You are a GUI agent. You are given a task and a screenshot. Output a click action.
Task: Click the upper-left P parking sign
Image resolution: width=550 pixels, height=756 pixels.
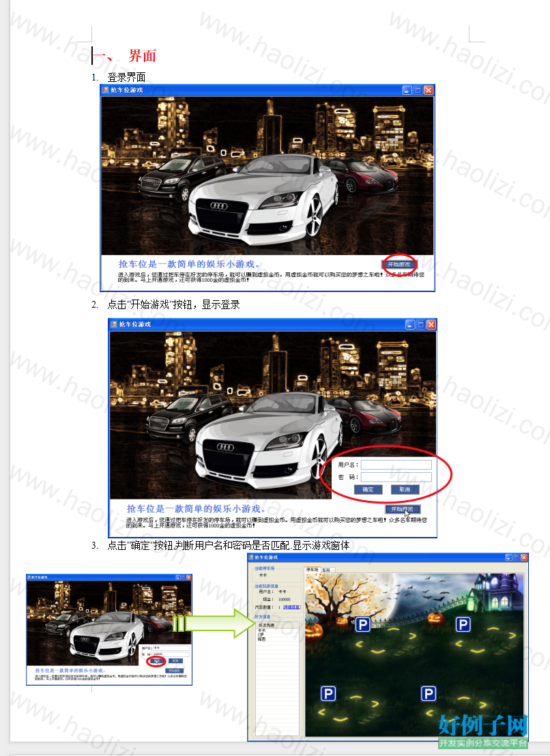coord(362,625)
